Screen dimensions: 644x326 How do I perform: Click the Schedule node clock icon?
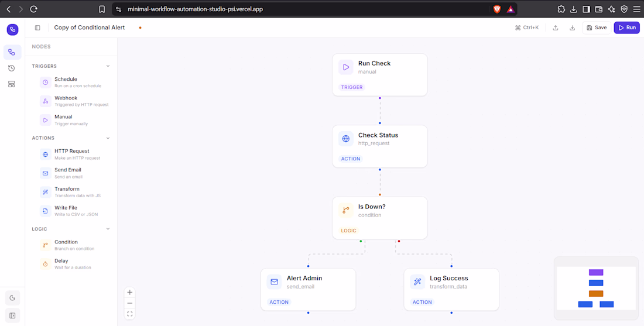click(x=46, y=82)
